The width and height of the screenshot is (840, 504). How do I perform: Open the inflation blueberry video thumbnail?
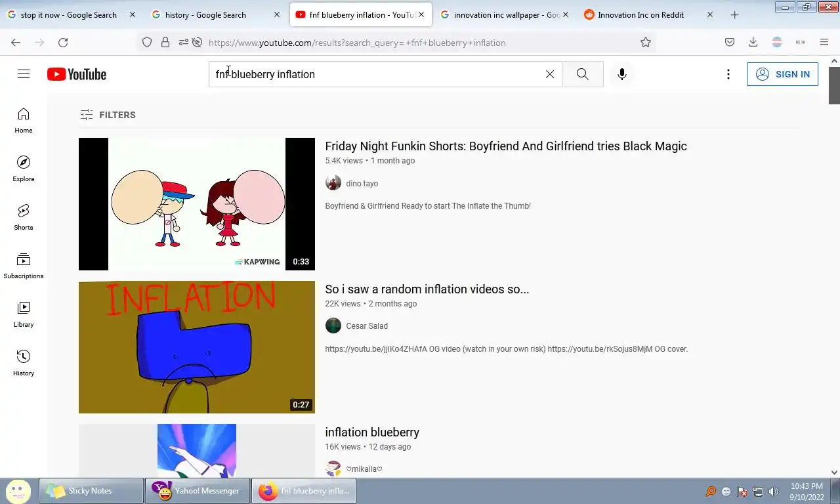click(x=197, y=451)
